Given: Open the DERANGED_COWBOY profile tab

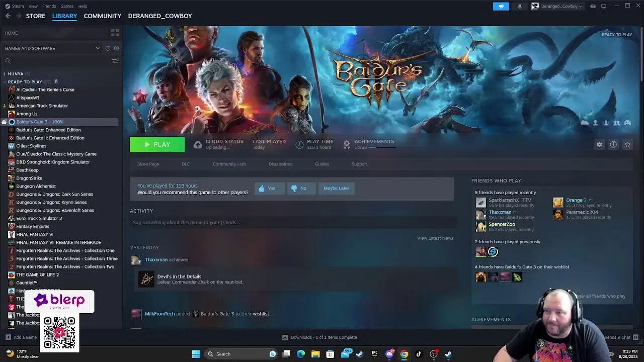Looking at the screenshot, I should pyautogui.click(x=160, y=16).
